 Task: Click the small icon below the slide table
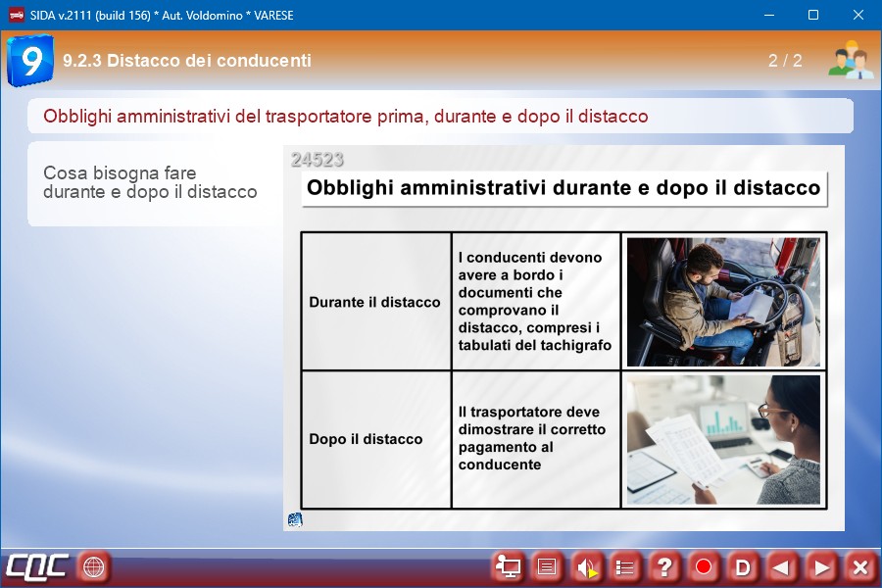pyautogui.click(x=295, y=519)
